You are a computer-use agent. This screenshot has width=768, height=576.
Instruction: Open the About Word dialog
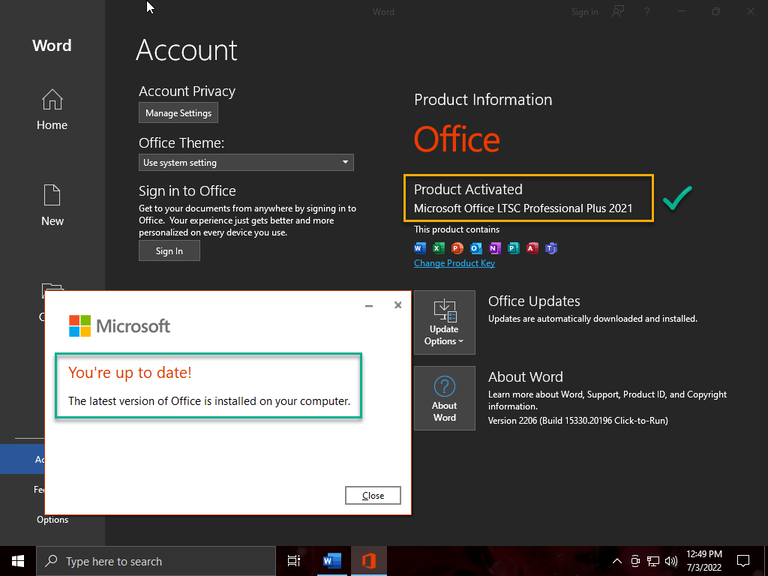[x=444, y=398]
